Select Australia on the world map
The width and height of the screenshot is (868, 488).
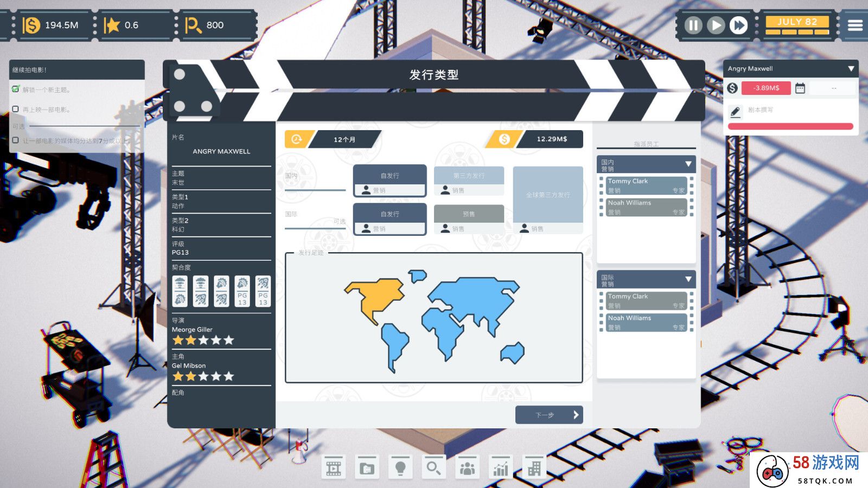coord(513,352)
